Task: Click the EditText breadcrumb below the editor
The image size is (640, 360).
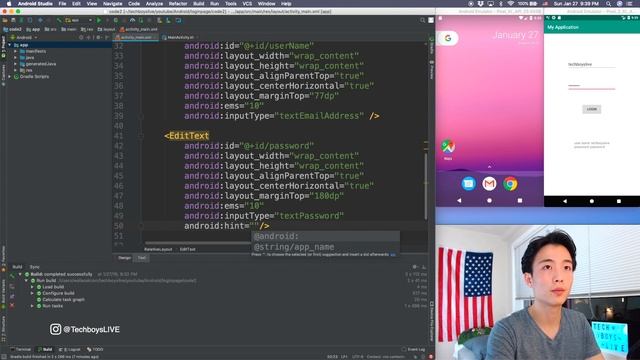Action: [x=188, y=249]
